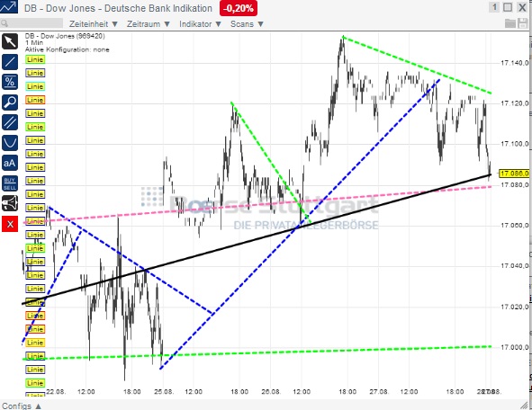
Task: Click the 17.120,0 price axis label
Action: click(514, 103)
